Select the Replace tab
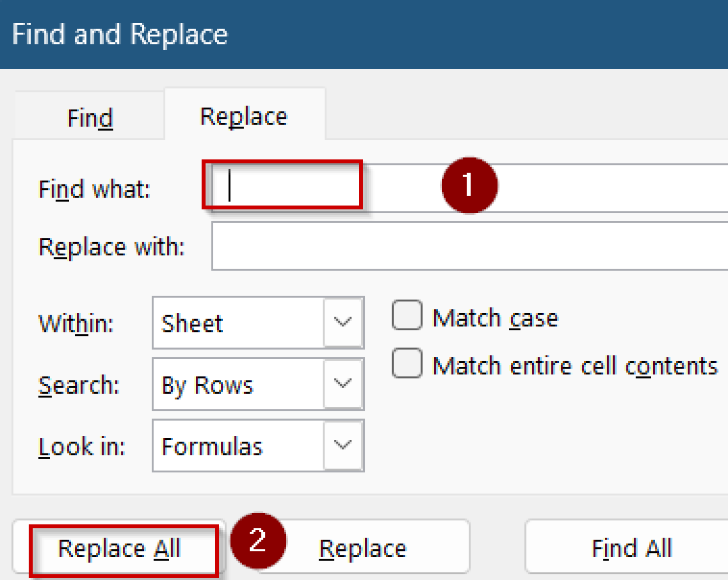728x580 pixels. pos(244,115)
